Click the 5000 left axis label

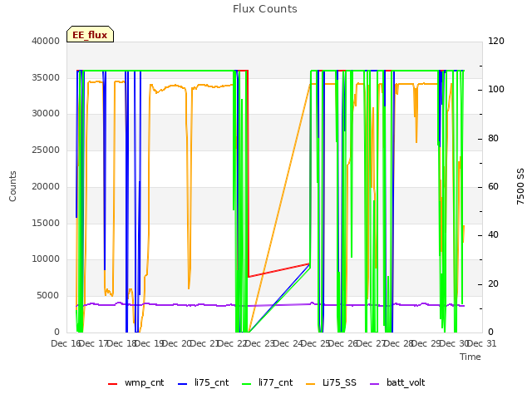(48, 296)
